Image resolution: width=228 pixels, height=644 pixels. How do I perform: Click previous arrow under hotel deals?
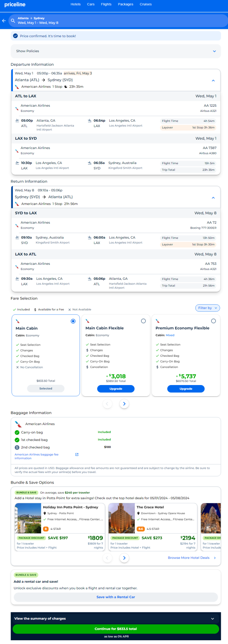(x=107, y=558)
